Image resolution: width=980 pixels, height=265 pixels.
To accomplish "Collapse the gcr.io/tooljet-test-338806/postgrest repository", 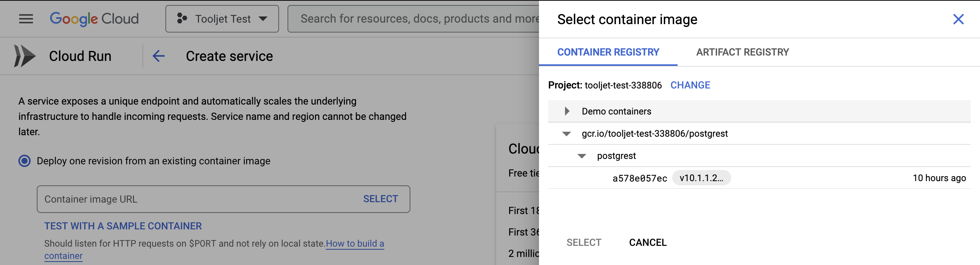I will tap(567, 134).
